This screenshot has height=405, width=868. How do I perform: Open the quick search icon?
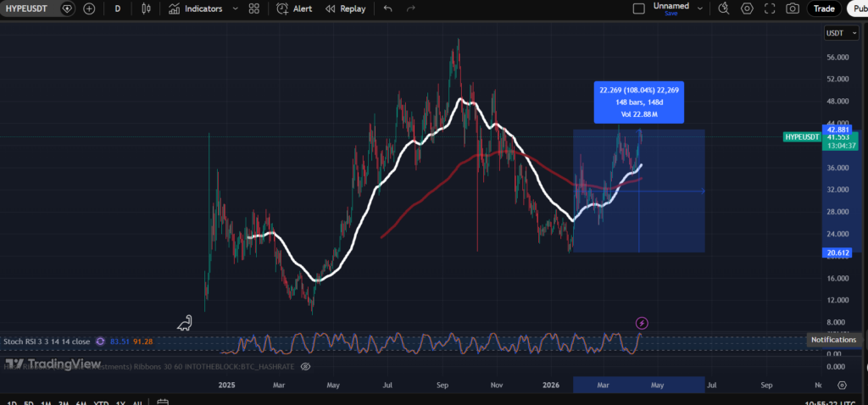tap(723, 8)
